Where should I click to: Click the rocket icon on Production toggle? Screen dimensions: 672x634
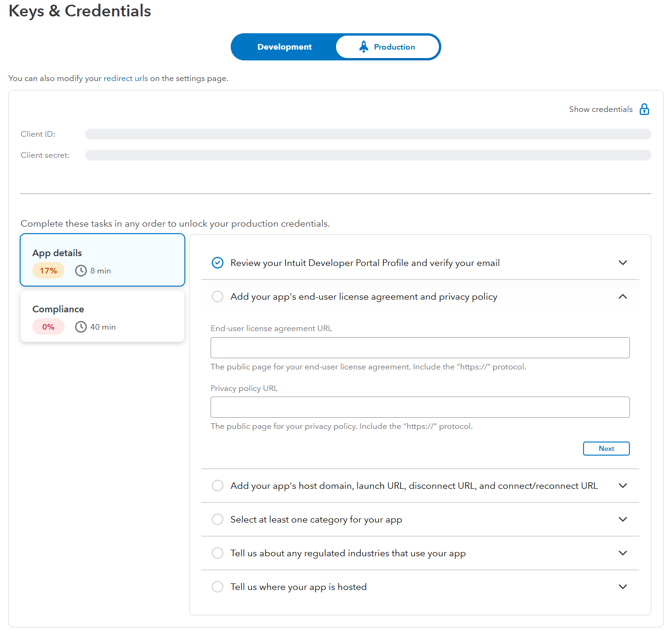coord(364,47)
